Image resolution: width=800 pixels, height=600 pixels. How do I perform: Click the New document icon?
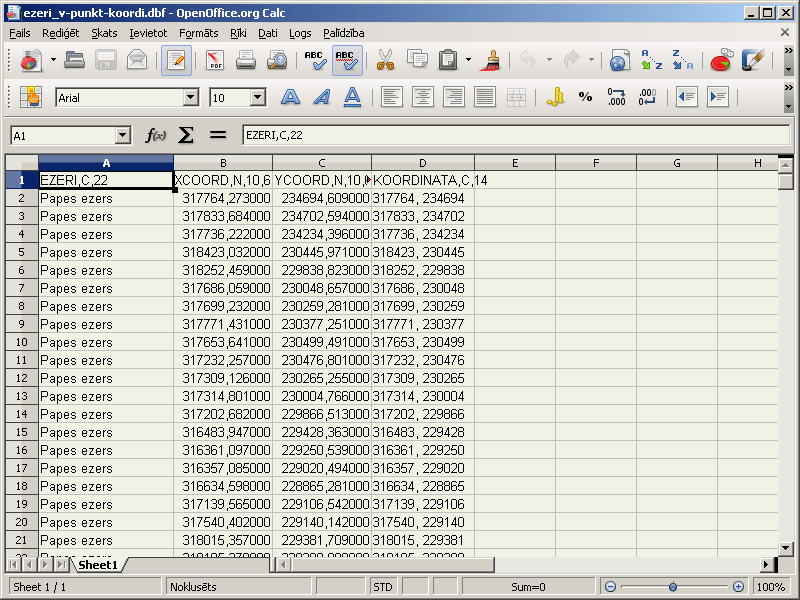point(31,61)
